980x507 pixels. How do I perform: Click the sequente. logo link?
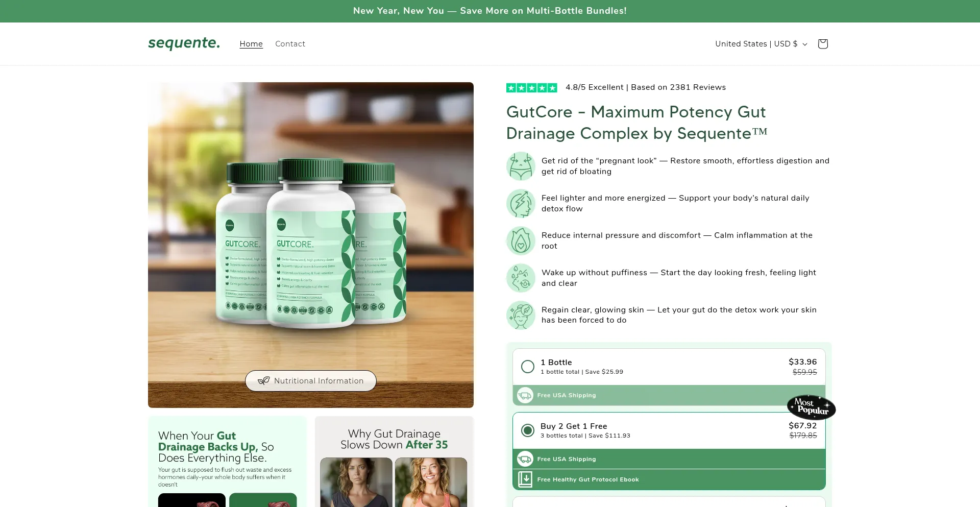(x=184, y=43)
